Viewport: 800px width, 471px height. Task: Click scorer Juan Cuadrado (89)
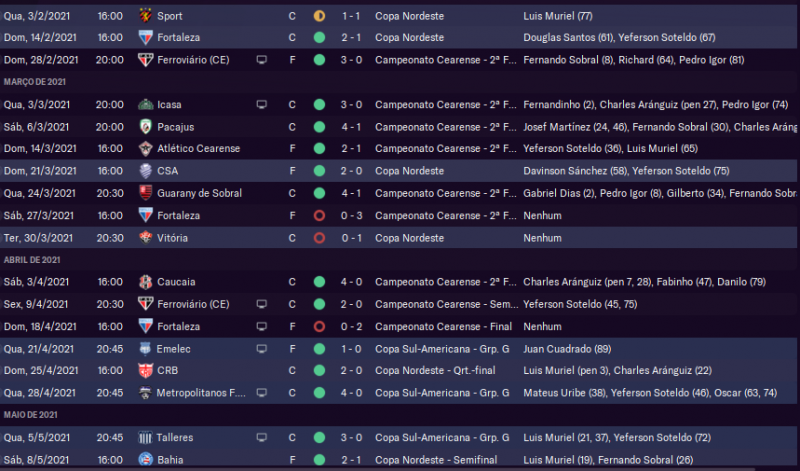tap(564, 349)
